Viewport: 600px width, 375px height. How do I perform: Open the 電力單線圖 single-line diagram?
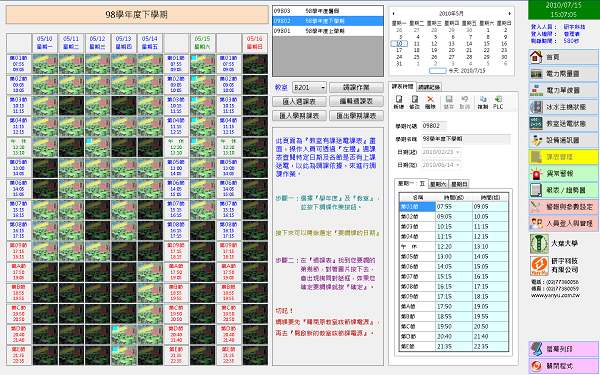click(563, 90)
